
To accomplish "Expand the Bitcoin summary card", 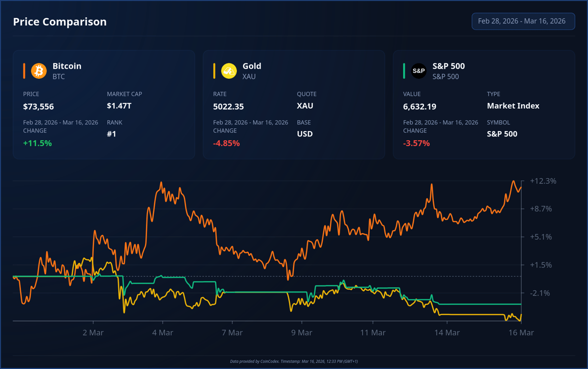I will (104, 104).
